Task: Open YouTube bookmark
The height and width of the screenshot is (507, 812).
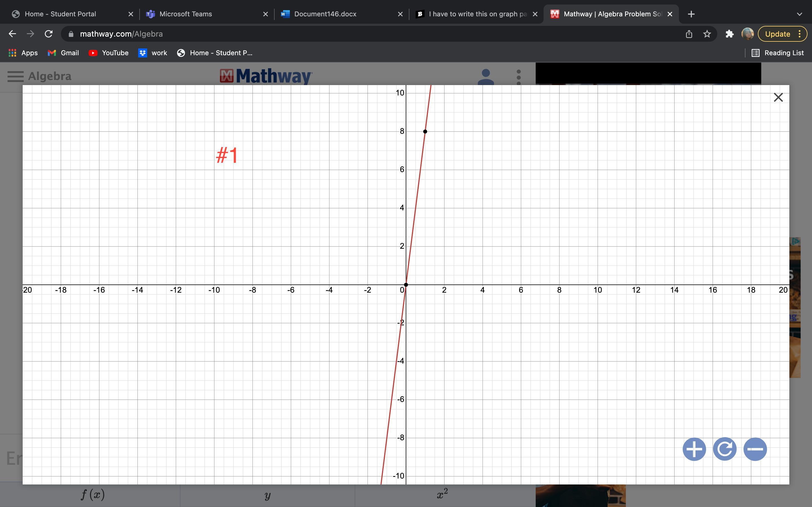Action: 108,53
